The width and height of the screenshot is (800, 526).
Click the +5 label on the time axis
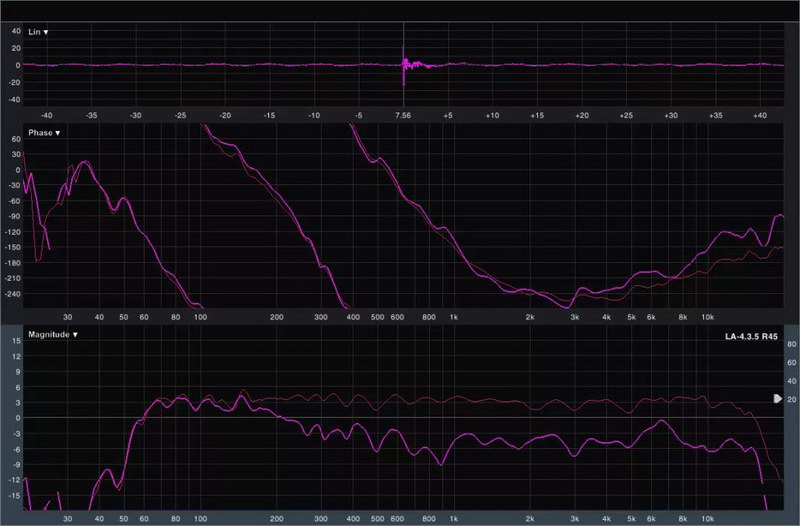click(448, 115)
